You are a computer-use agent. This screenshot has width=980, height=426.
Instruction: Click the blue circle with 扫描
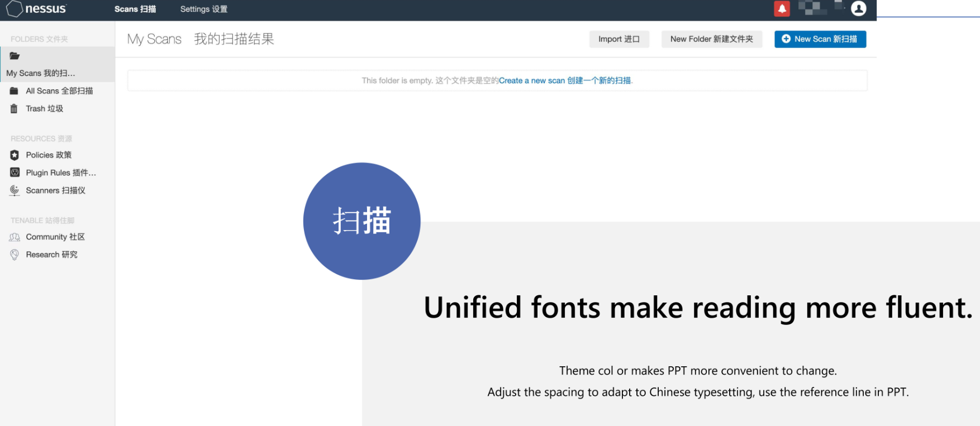[x=361, y=221]
